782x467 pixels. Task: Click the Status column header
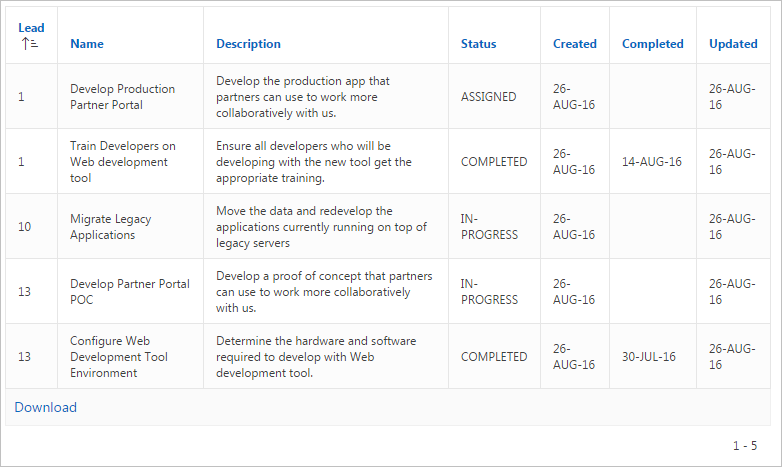(x=478, y=44)
